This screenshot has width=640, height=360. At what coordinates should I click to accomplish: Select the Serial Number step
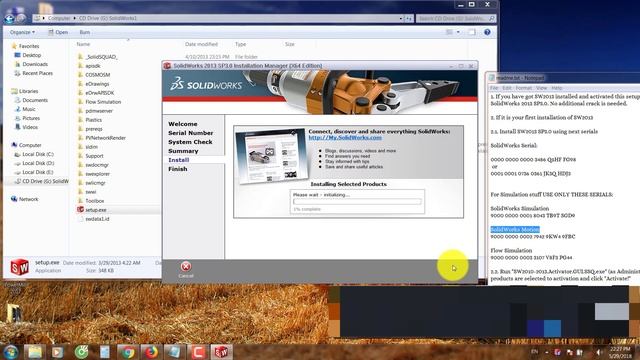coord(191,133)
